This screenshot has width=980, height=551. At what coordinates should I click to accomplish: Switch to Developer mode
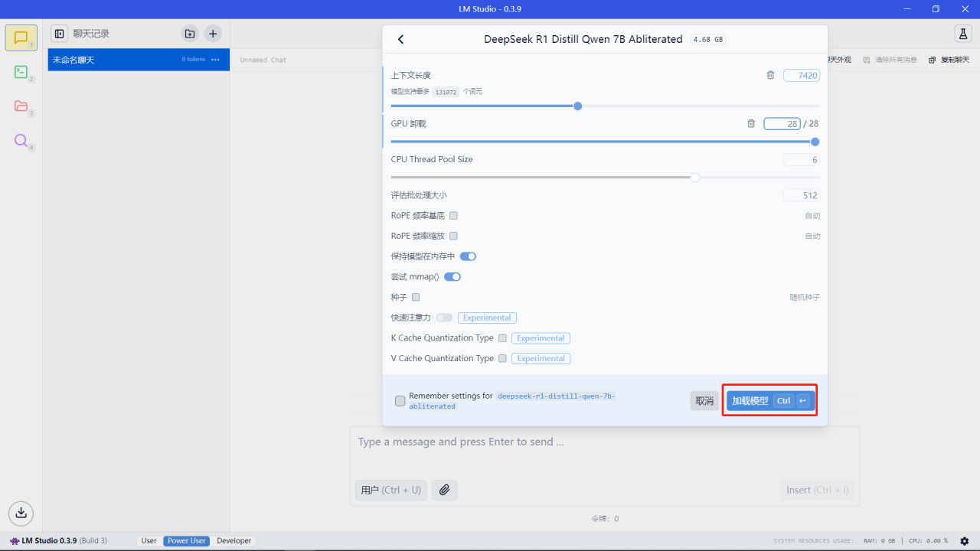point(234,541)
